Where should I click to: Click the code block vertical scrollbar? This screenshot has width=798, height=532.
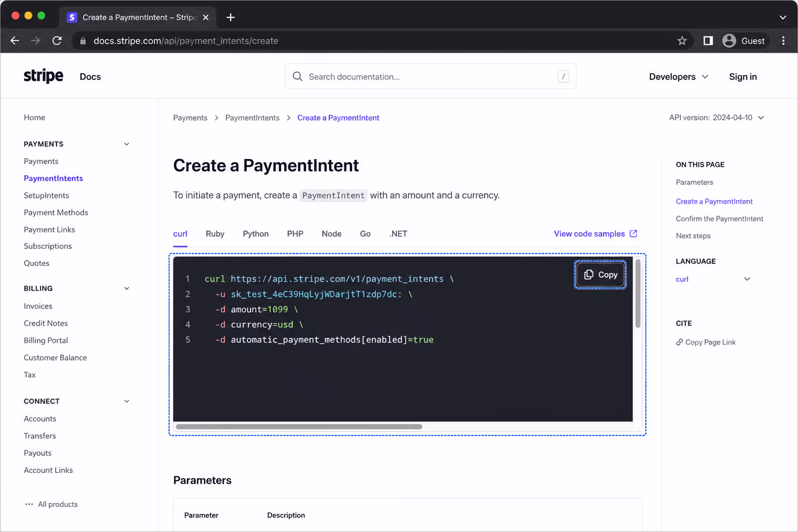(638, 294)
